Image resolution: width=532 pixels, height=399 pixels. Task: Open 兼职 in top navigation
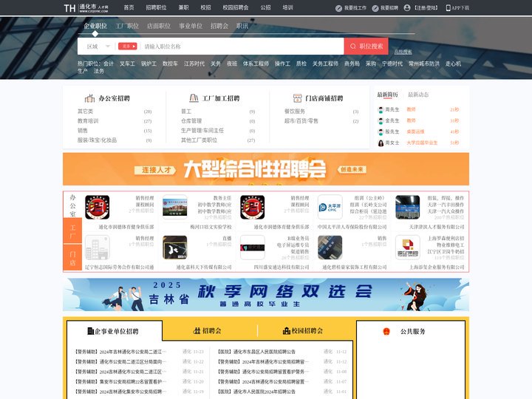click(x=183, y=7)
